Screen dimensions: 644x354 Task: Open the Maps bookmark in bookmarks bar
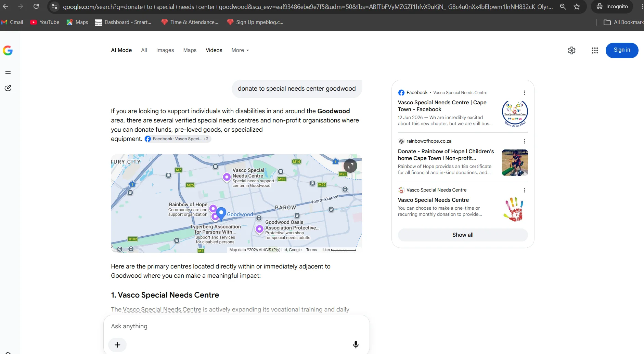click(77, 22)
